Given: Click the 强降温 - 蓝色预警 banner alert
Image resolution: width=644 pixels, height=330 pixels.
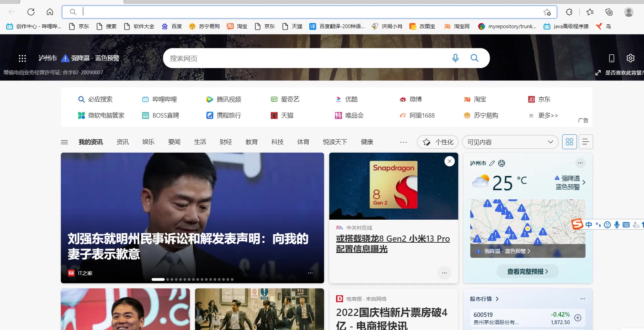Looking at the screenshot, I should point(90,58).
